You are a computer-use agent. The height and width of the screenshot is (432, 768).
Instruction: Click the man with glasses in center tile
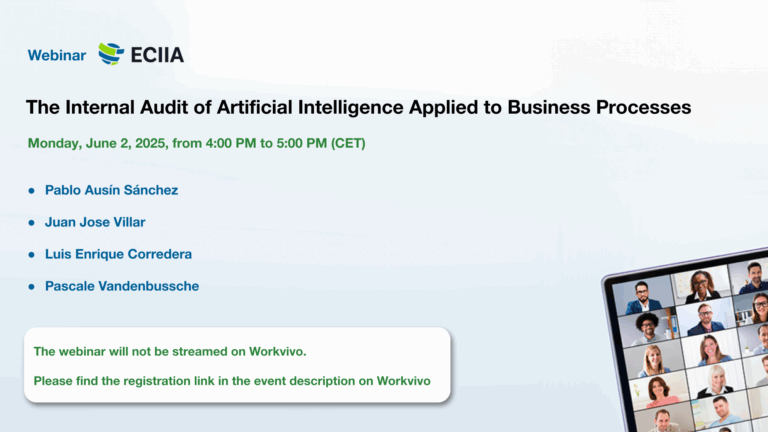[x=705, y=318]
